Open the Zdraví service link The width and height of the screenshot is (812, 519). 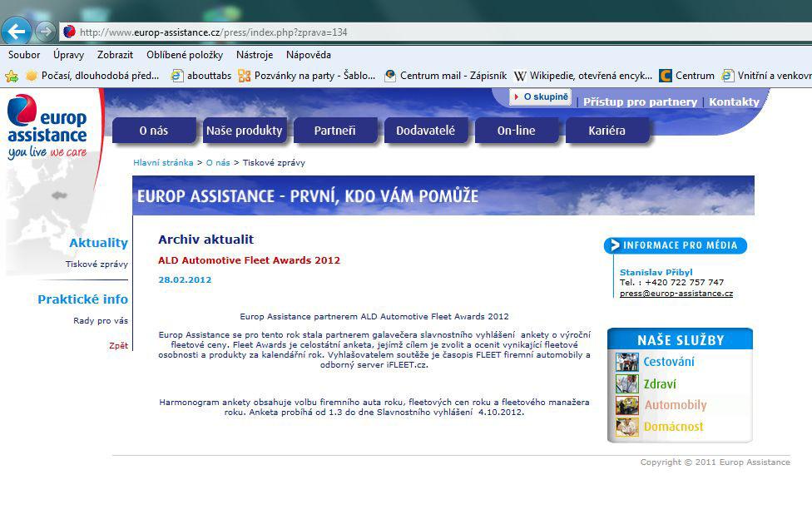click(660, 383)
